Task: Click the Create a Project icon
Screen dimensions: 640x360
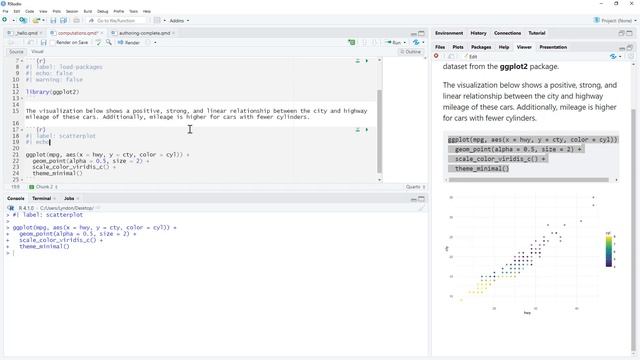Action: click(23, 20)
